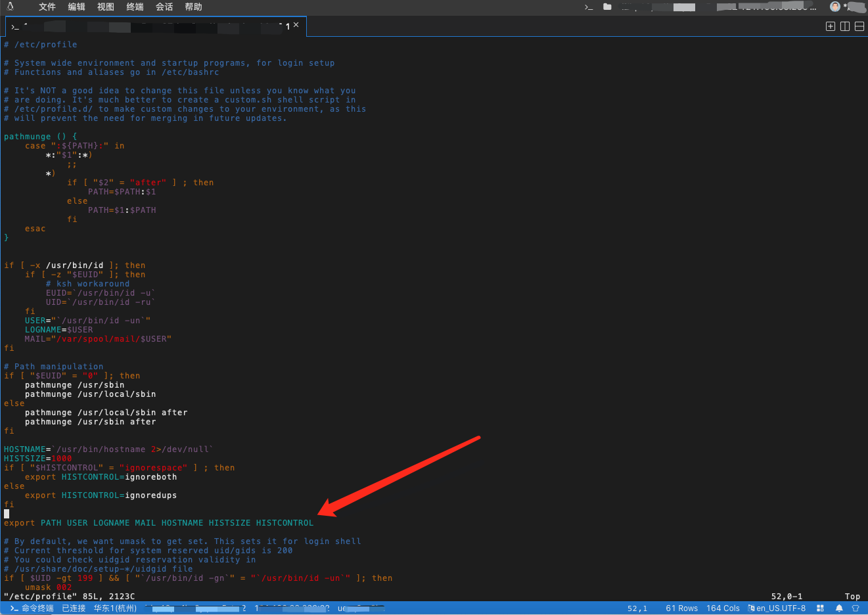
Task: Click the 'LOGNAME=$USER' line
Action: 59,330
